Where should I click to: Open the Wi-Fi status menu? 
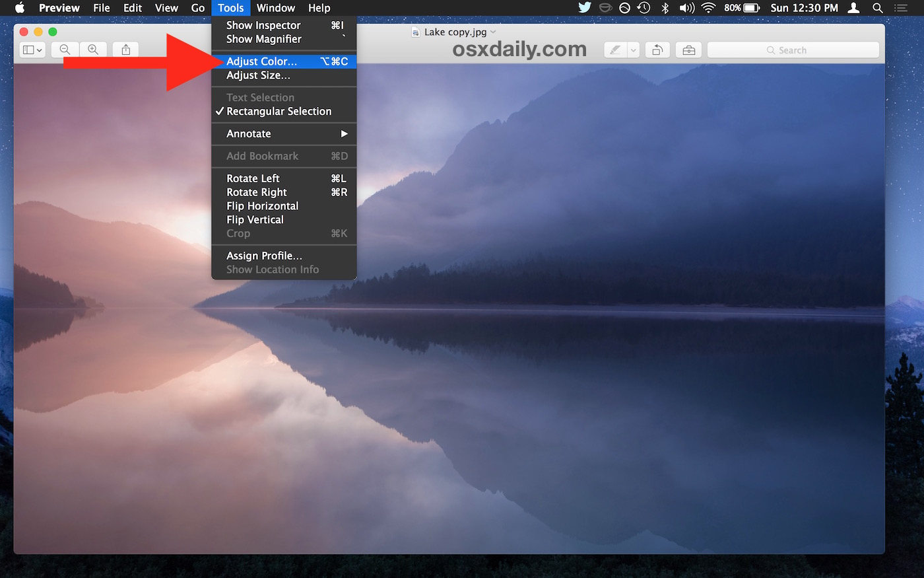coord(709,8)
